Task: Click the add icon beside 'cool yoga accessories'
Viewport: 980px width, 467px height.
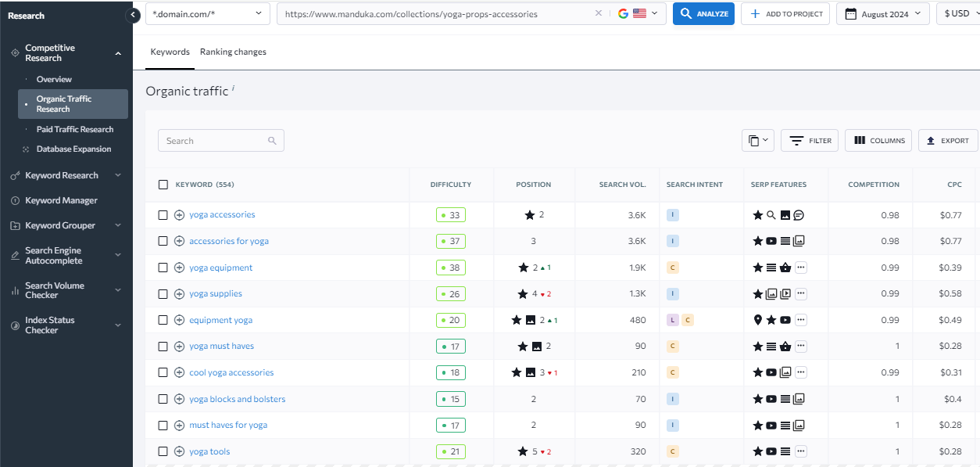Action: point(179,372)
